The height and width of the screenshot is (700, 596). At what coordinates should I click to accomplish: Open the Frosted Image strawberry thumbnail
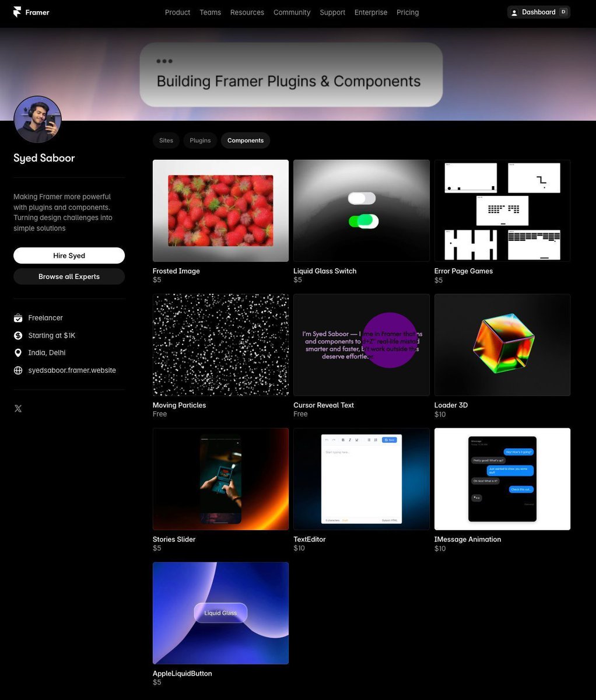pos(220,211)
